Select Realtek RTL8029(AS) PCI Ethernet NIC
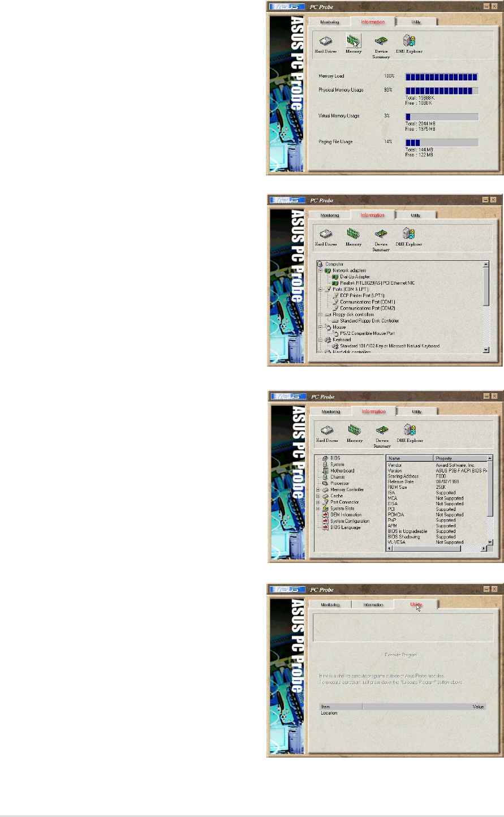Viewport: 504px width, 817px height. [x=373, y=283]
